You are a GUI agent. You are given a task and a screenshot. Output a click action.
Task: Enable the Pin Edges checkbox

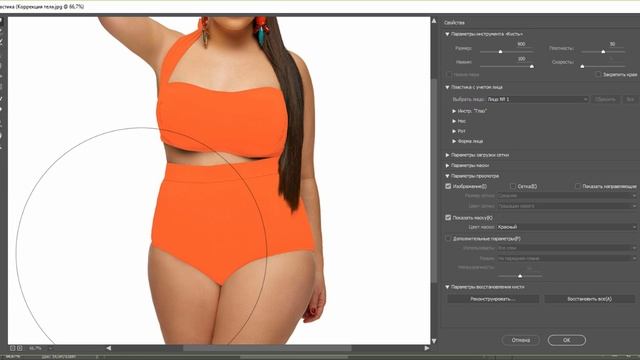pyautogui.click(x=598, y=74)
